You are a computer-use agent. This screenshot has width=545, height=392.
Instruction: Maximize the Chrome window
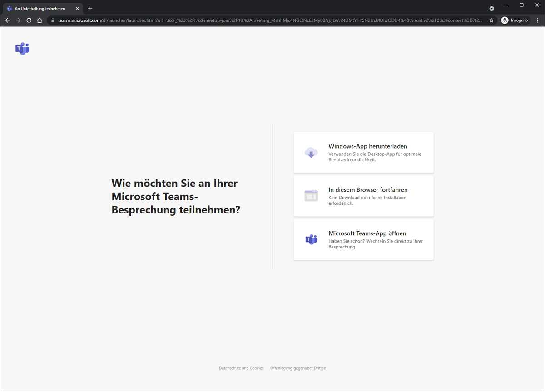tap(521, 5)
